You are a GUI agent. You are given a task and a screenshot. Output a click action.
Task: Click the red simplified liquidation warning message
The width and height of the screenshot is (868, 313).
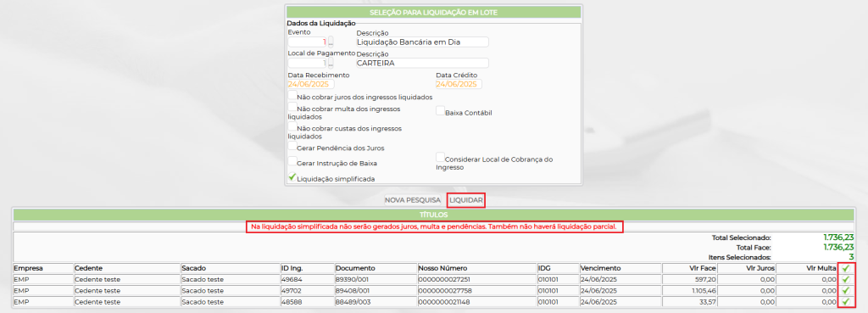[x=433, y=226]
